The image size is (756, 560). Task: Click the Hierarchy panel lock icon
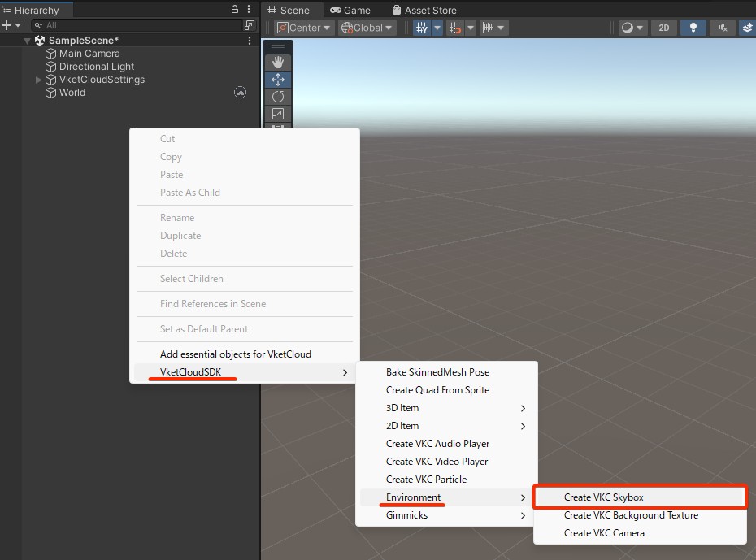pyautogui.click(x=235, y=10)
